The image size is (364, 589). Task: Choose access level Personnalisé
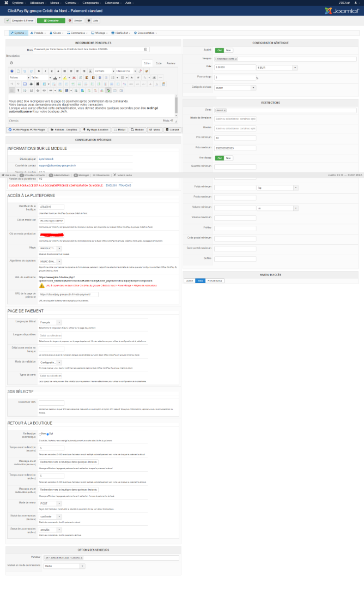[x=215, y=281]
